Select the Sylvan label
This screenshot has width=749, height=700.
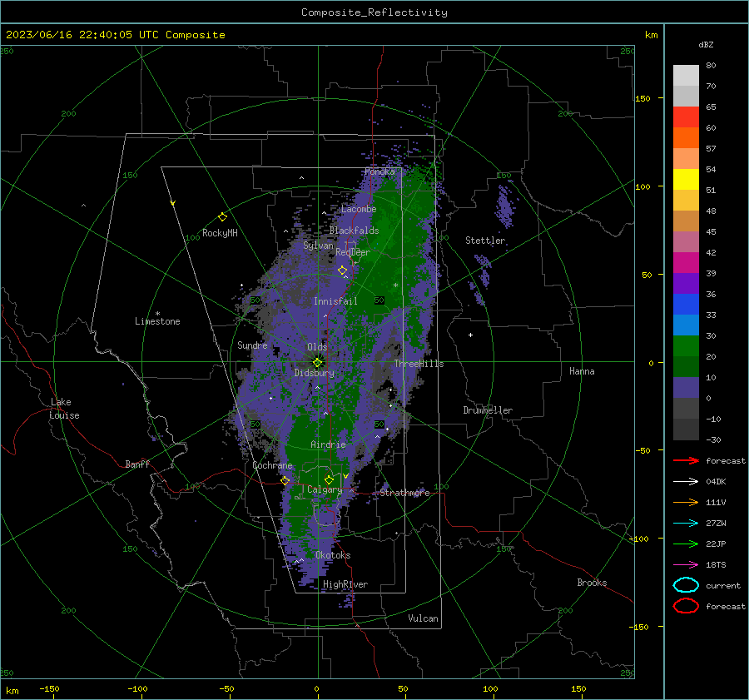click(318, 246)
